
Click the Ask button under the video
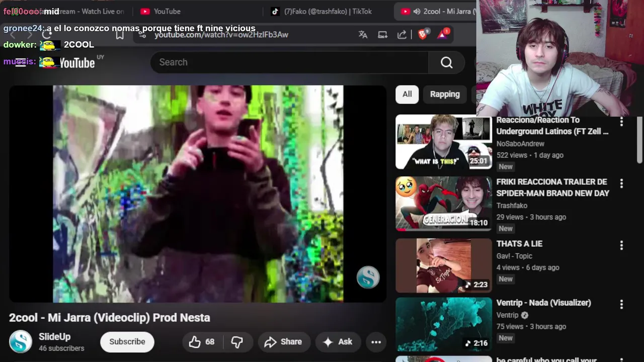pyautogui.click(x=338, y=342)
